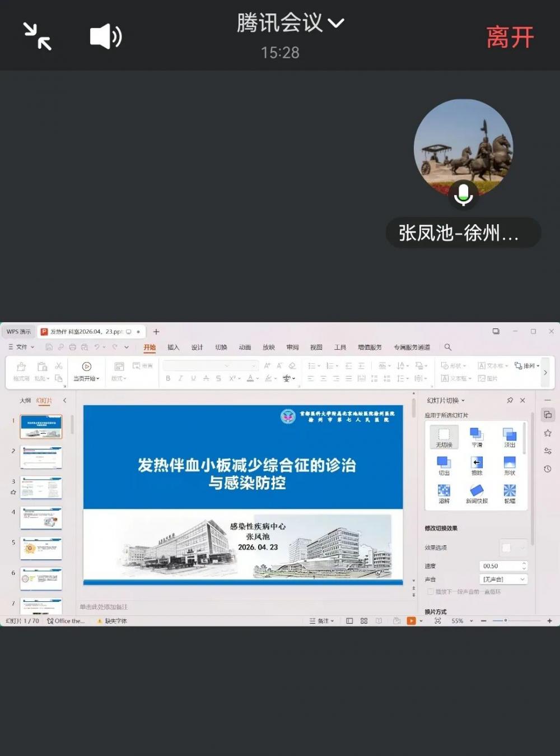The image size is (560, 756).
Task: Switch to the 插入 ribbon tab
Action: (x=174, y=347)
